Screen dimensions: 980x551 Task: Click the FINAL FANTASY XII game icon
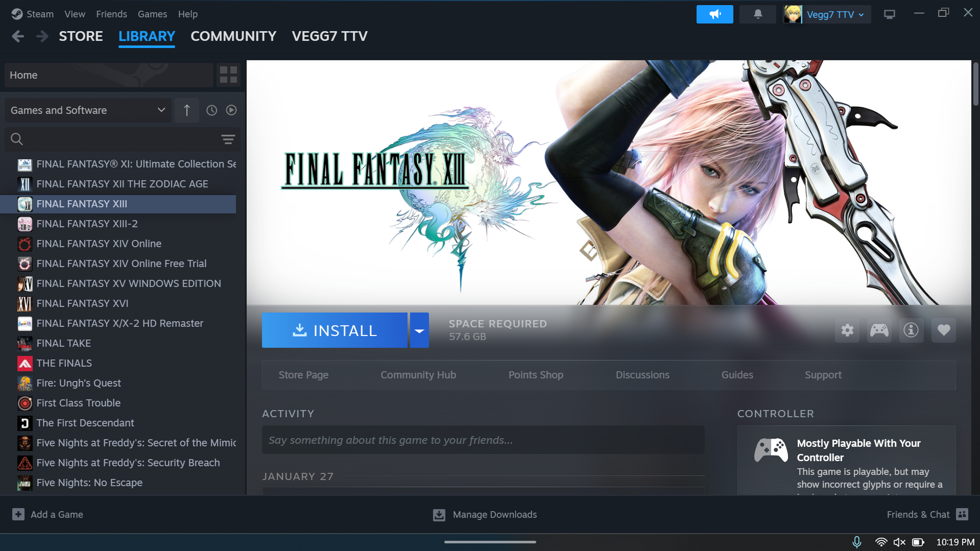point(25,184)
